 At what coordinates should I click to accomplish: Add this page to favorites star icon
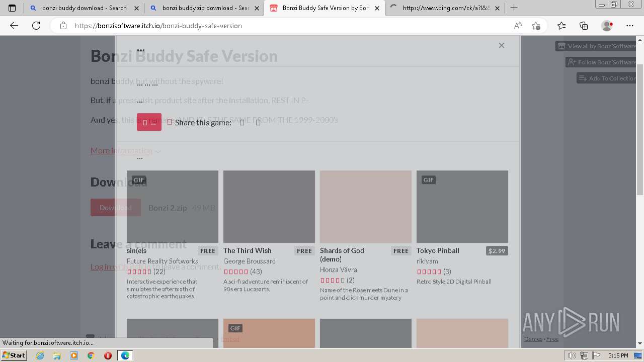click(536, 26)
